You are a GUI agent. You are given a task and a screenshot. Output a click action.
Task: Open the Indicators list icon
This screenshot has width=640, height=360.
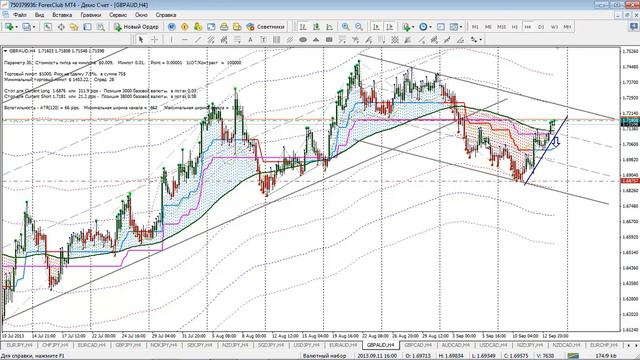(406, 27)
